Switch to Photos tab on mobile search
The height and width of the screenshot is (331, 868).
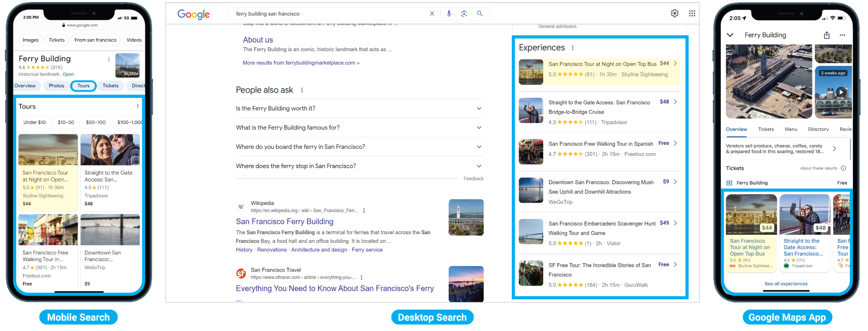pyautogui.click(x=56, y=86)
